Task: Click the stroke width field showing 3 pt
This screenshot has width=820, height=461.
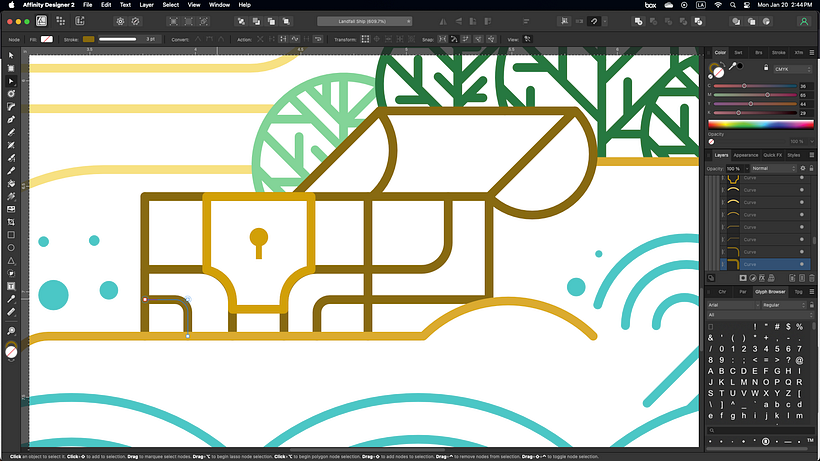Action: (152, 39)
